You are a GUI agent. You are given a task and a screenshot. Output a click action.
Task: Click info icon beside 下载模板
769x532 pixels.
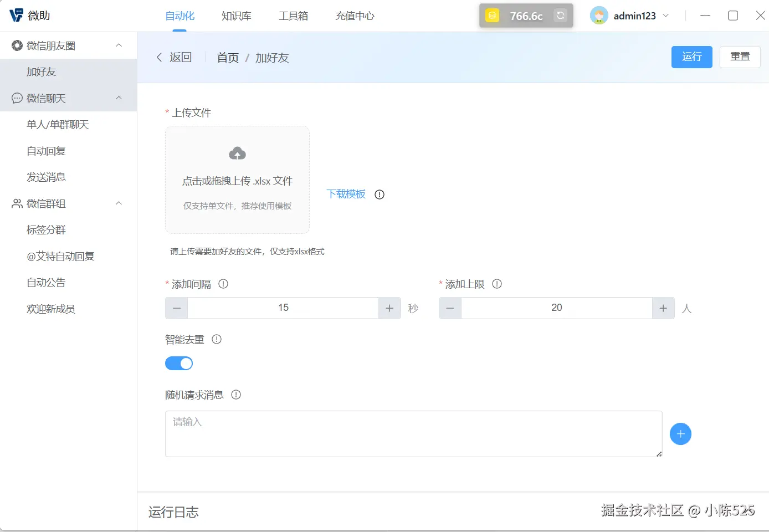380,195
